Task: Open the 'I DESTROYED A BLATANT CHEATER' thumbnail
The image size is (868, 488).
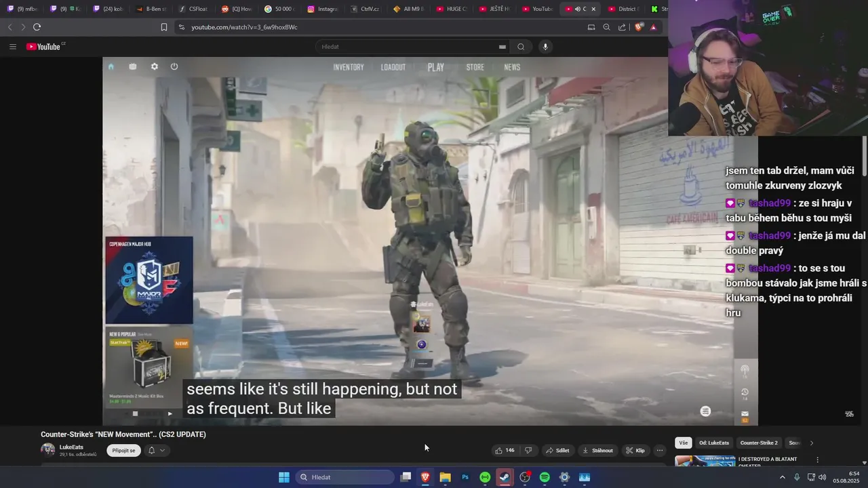Action: (x=705, y=461)
